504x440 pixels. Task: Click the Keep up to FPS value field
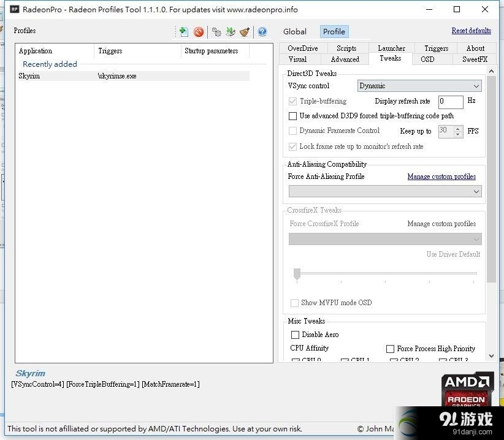click(446, 131)
